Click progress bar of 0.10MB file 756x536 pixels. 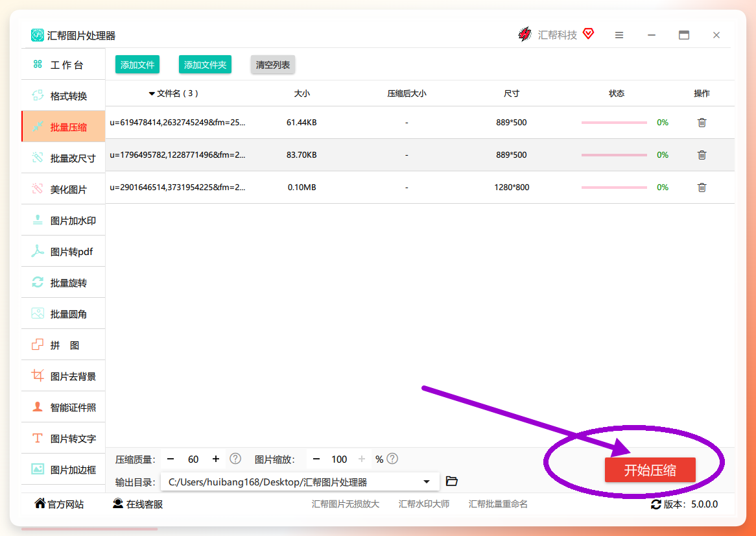[614, 187]
